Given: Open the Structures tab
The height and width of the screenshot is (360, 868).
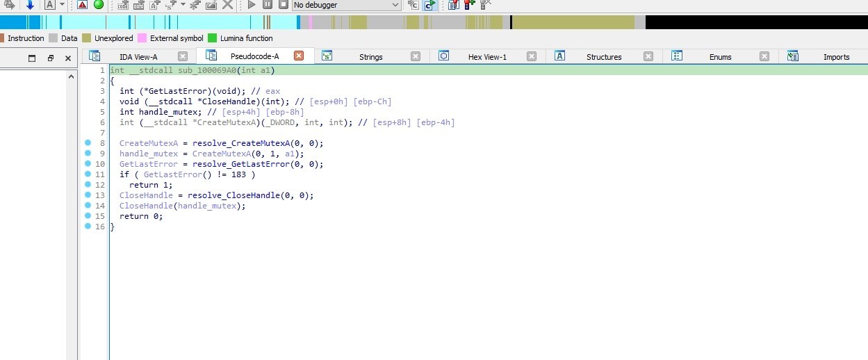Looking at the screenshot, I should click(604, 57).
